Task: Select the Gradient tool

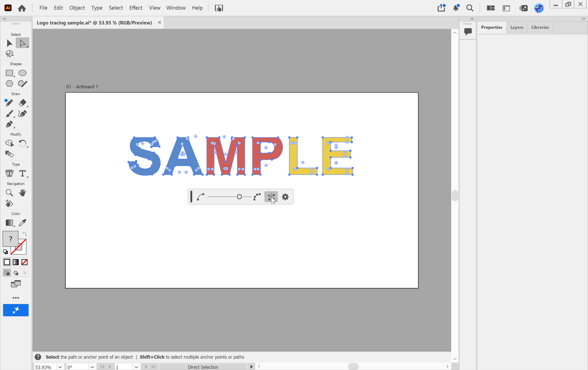Action: click(x=9, y=223)
